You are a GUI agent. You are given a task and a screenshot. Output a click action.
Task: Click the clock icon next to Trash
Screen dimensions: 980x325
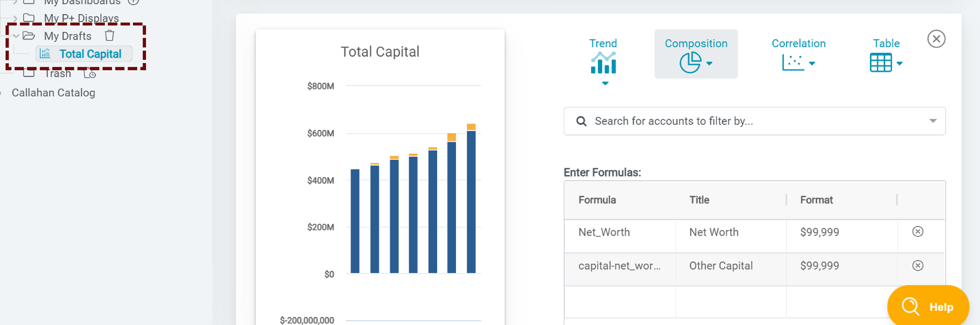click(90, 74)
